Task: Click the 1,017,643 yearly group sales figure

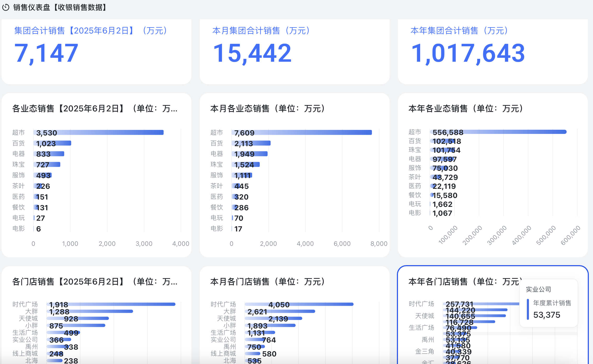Action: pos(468,53)
